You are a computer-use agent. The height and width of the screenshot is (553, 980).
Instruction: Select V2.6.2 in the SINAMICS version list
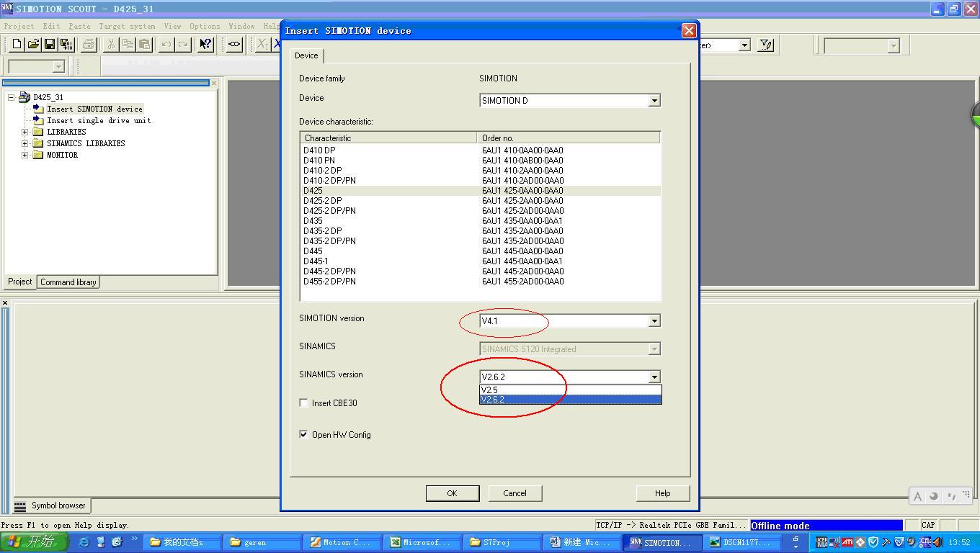(x=570, y=400)
